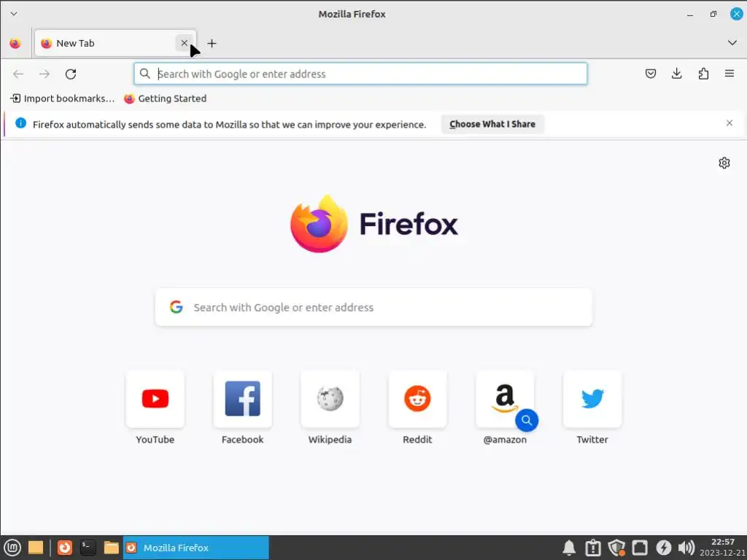The height and width of the screenshot is (560, 747).
Task: Open new tab personalize gear icon
Action: click(x=724, y=163)
